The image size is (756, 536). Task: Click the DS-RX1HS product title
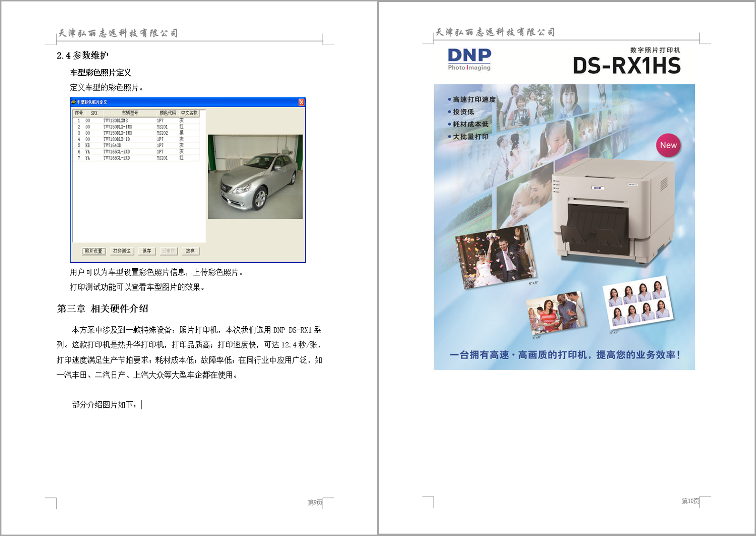[626, 66]
